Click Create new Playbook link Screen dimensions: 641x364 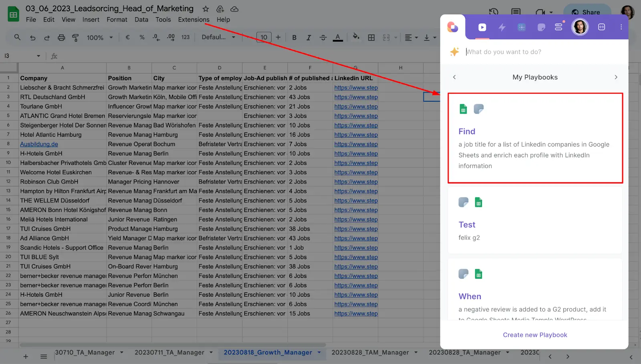click(x=535, y=335)
